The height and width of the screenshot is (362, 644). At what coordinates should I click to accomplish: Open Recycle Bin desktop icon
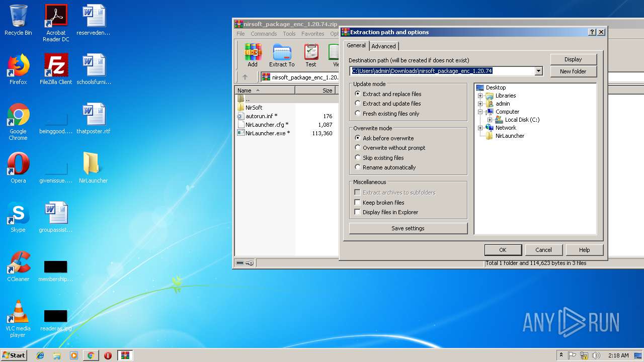click(x=18, y=20)
